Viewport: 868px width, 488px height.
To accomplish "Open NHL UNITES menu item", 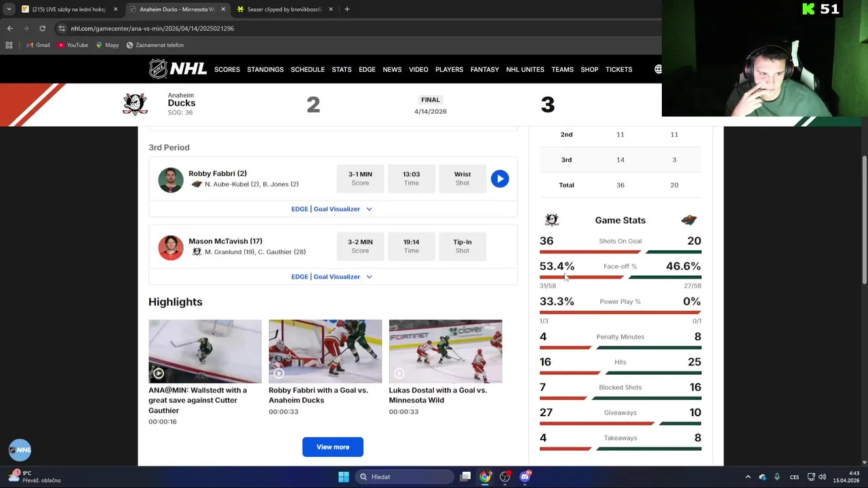I will click(525, 69).
